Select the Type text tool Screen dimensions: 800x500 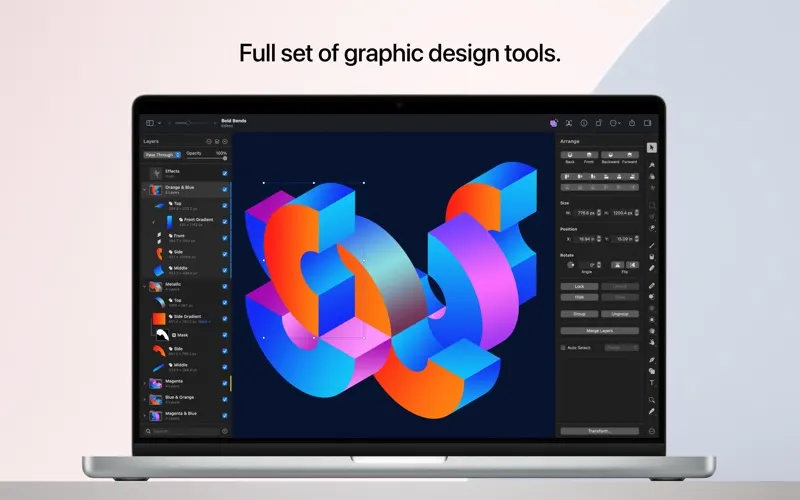(x=652, y=383)
